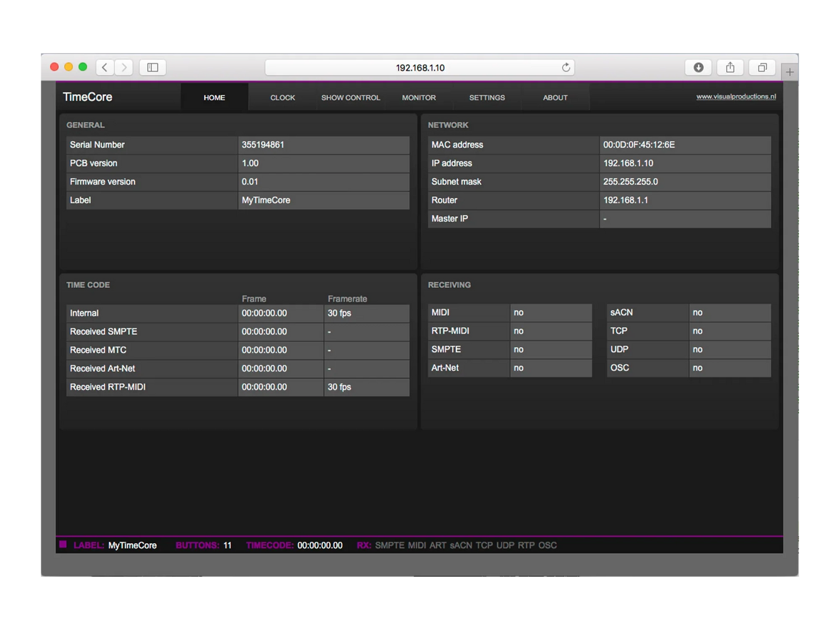Click the RTP RX indicator in footer
840x630 pixels.
pyautogui.click(x=526, y=546)
